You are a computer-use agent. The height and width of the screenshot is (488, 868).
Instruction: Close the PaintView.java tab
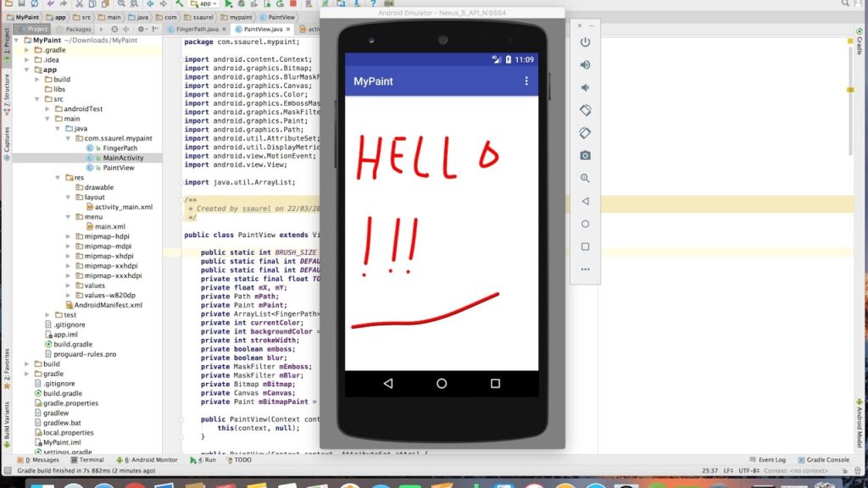point(288,29)
